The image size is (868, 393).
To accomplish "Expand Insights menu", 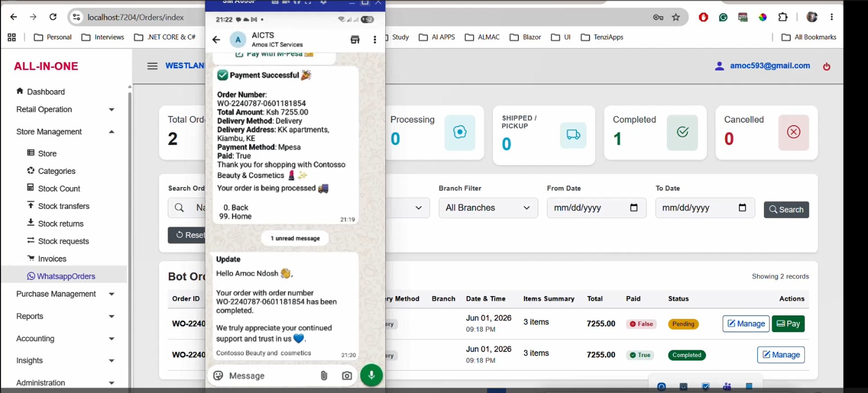I will [65, 360].
